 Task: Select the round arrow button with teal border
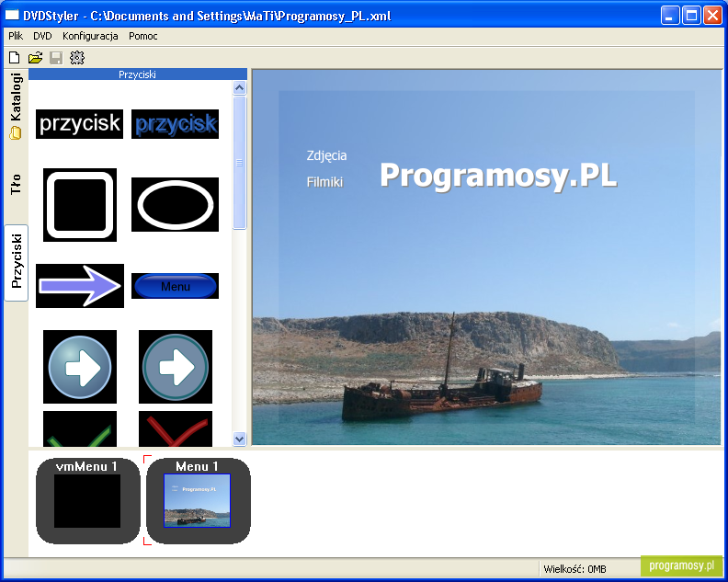pyautogui.click(x=176, y=367)
